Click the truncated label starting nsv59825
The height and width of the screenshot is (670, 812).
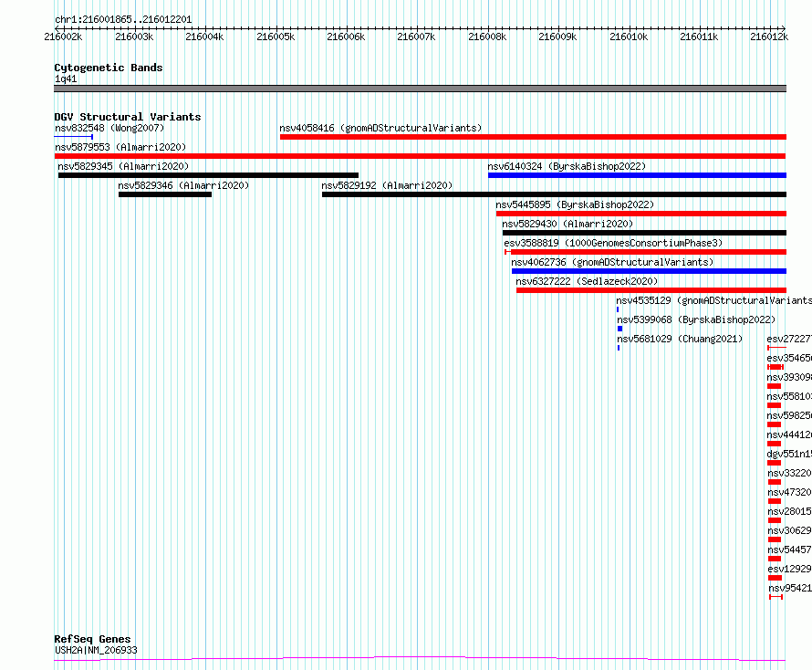point(789,415)
